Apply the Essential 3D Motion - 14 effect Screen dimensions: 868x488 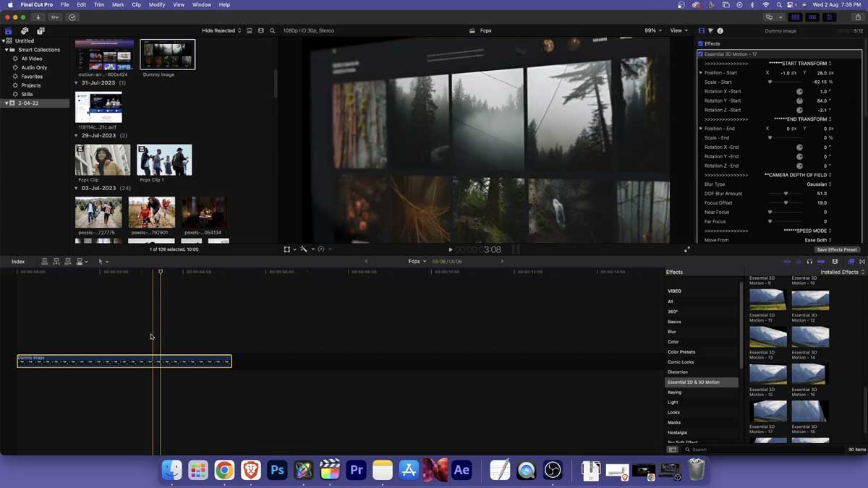(810, 336)
